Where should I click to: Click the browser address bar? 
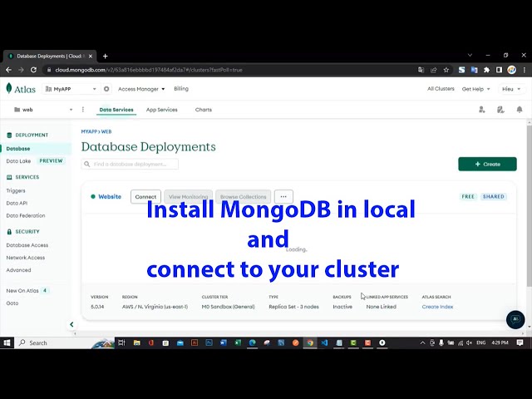coord(231,70)
